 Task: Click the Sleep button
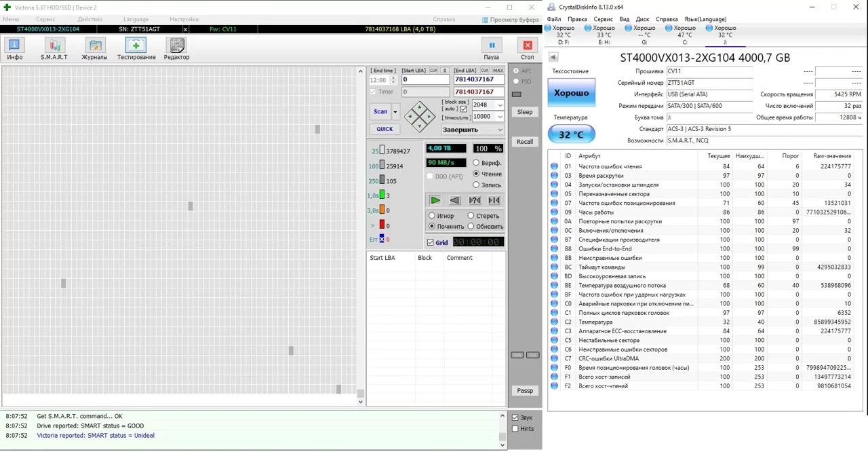525,112
